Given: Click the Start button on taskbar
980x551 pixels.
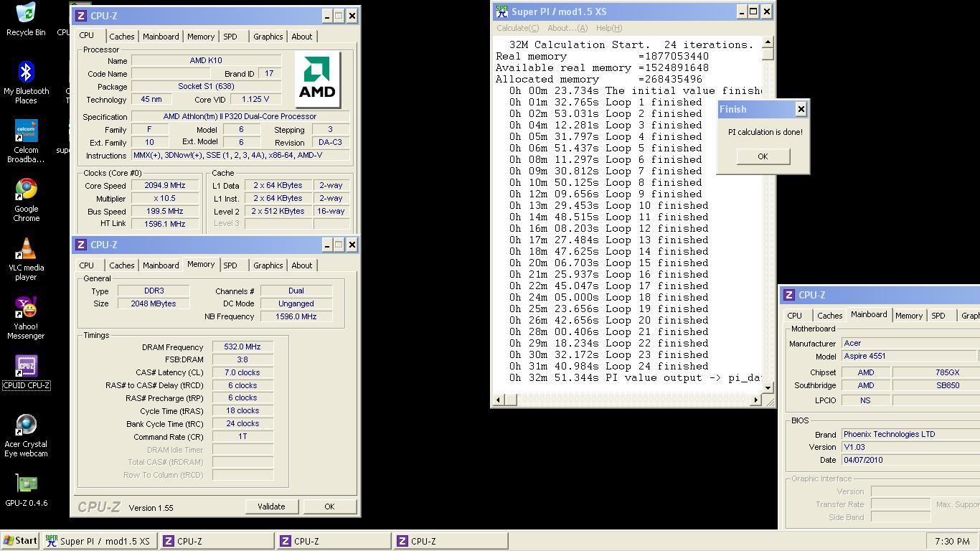Looking at the screenshot, I should coord(20,541).
